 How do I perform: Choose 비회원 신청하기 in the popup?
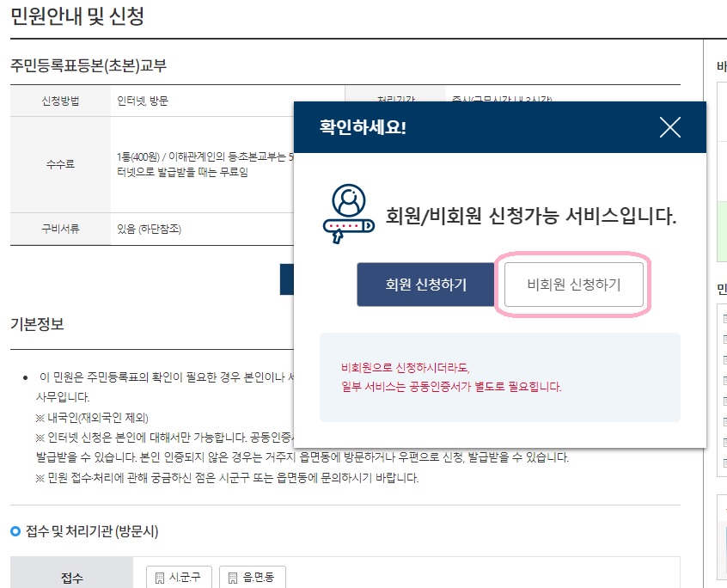tap(573, 285)
